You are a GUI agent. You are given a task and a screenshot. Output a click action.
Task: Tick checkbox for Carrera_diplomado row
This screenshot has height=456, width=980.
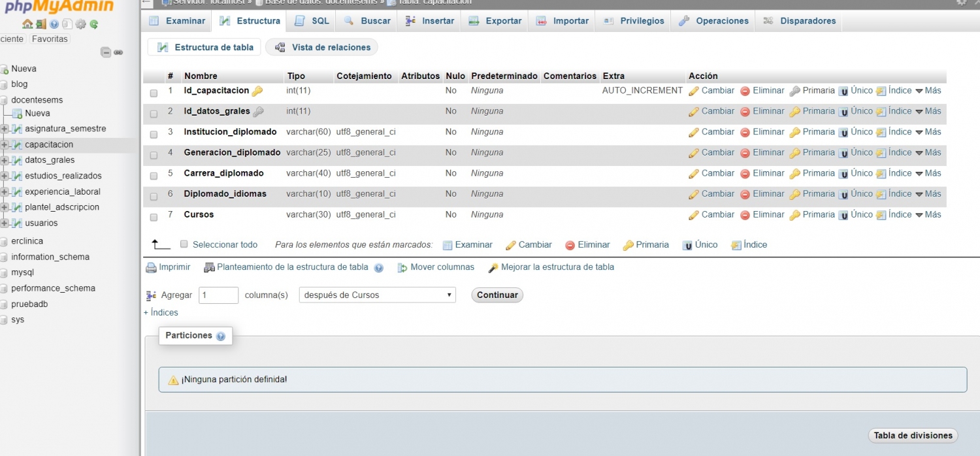(154, 176)
